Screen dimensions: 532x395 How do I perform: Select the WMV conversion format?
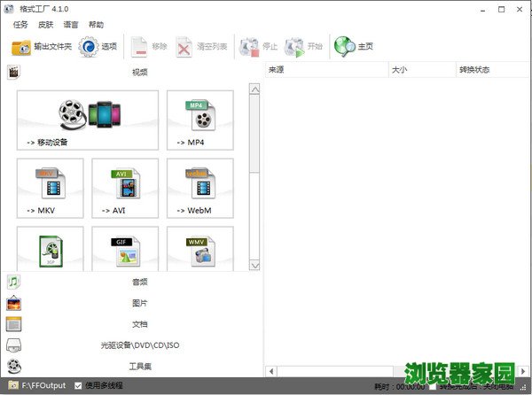pos(200,250)
